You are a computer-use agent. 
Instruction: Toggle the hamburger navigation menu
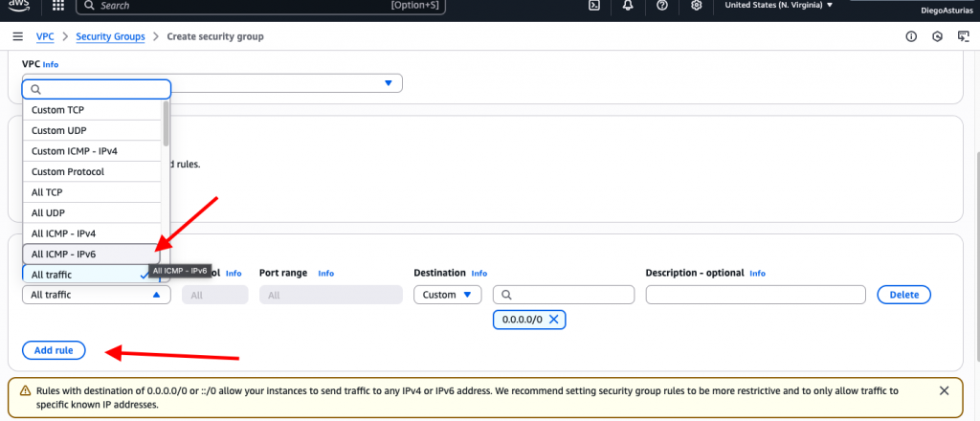tap(18, 37)
